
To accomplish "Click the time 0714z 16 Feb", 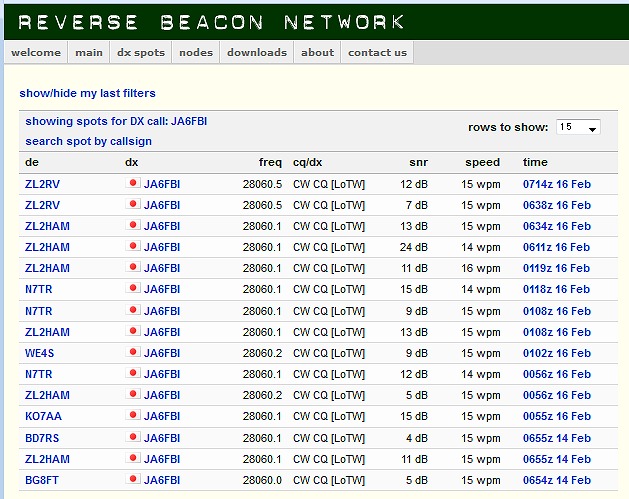I will (557, 184).
